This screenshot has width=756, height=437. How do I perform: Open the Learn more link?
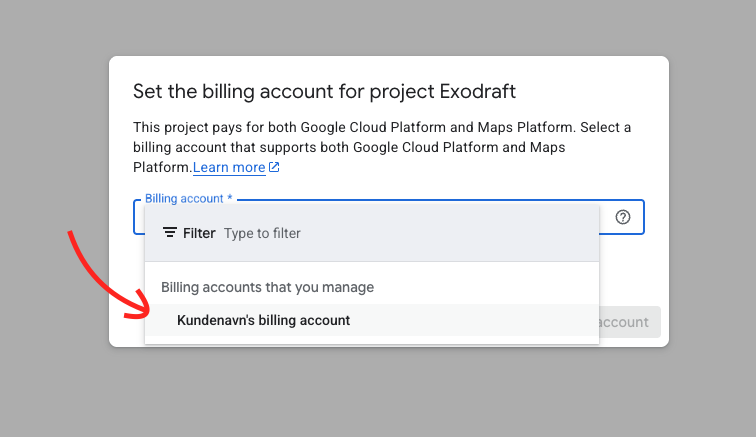coord(229,167)
